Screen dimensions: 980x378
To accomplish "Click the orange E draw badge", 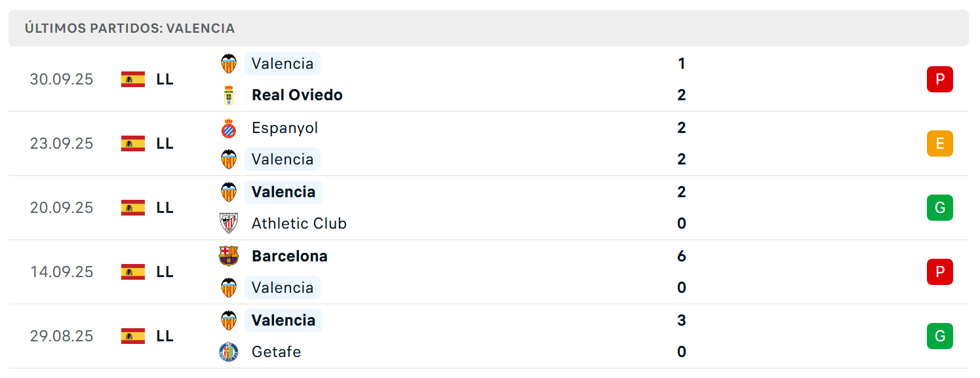I will (939, 143).
